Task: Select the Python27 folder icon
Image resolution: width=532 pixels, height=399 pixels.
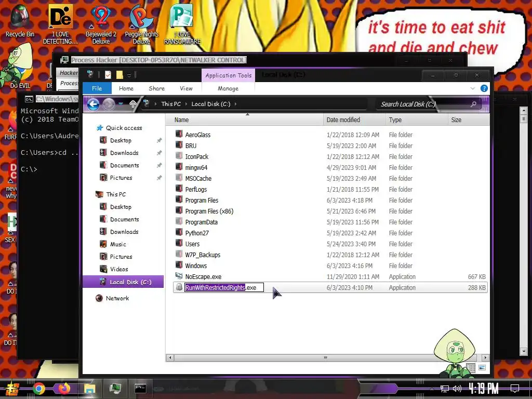Action: click(179, 232)
